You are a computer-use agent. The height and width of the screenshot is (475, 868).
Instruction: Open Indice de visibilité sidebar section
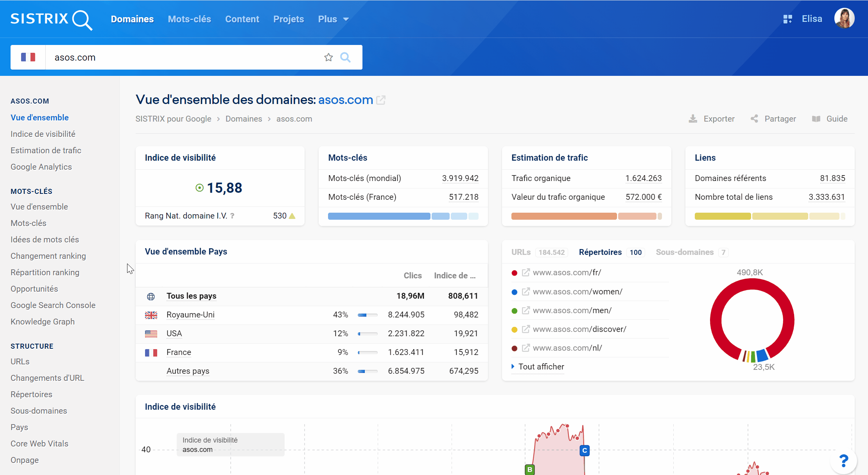pyautogui.click(x=43, y=134)
